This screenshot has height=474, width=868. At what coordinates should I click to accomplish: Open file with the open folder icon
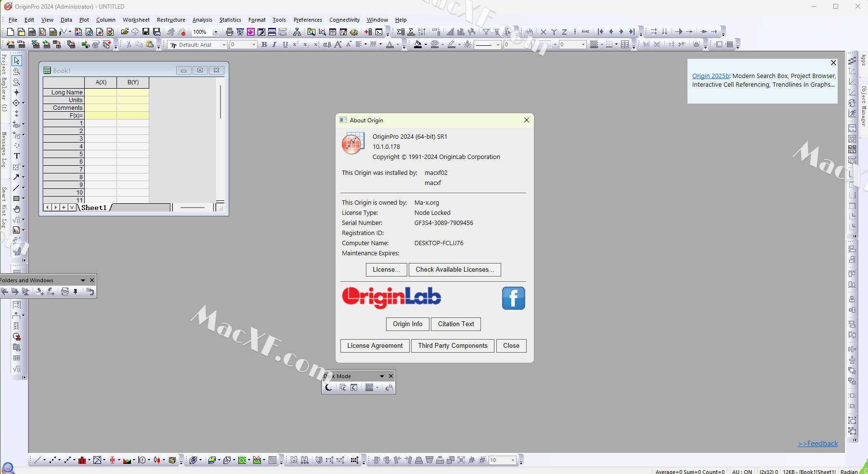[x=125, y=32]
